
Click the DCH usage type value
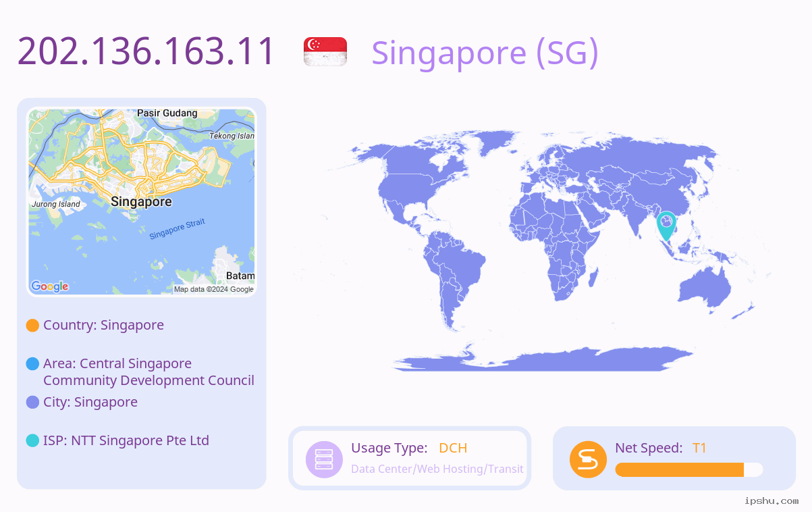point(453,448)
